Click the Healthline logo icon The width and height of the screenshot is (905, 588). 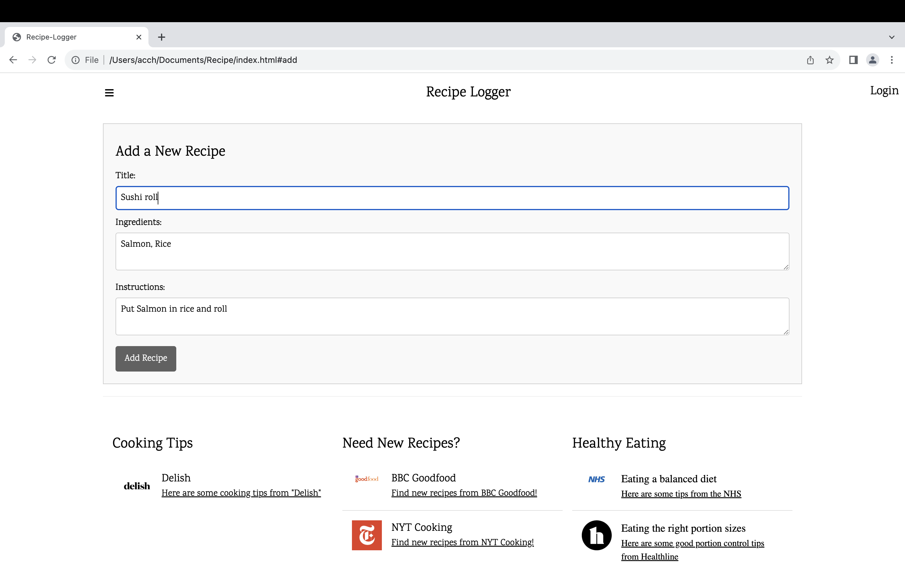(x=596, y=535)
